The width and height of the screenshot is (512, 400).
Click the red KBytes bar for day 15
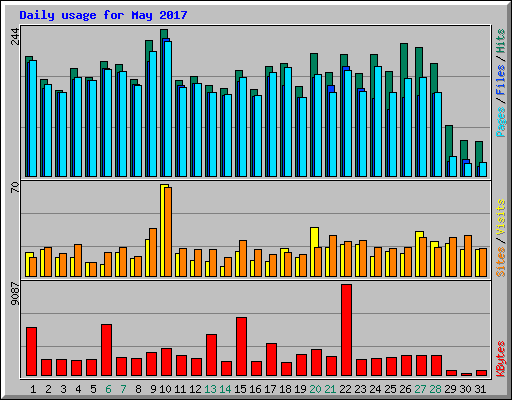(241, 347)
